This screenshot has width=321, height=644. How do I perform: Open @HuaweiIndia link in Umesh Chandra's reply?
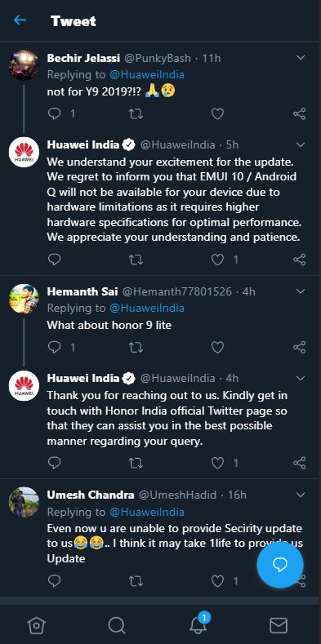point(147,512)
